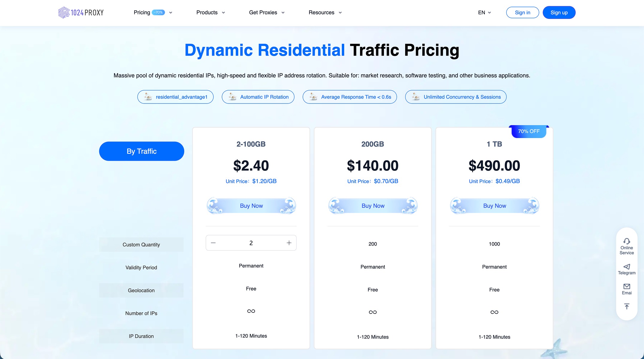Expand the Products dropdown chevron
Image resolution: width=644 pixels, height=359 pixels.
coord(223,13)
